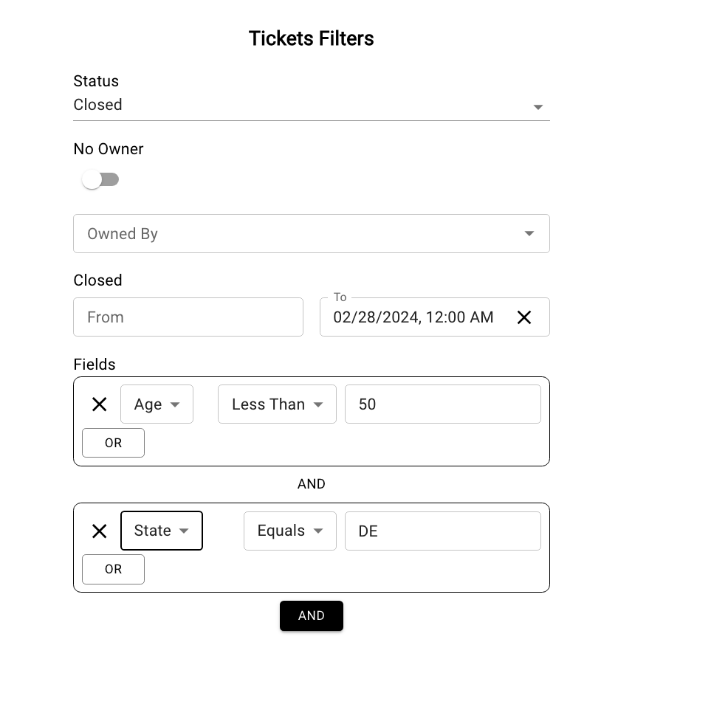Click the chevron on the Owned By selector
This screenshot has width=728, height=707.
pyautogui.click(x=529, y=233)
